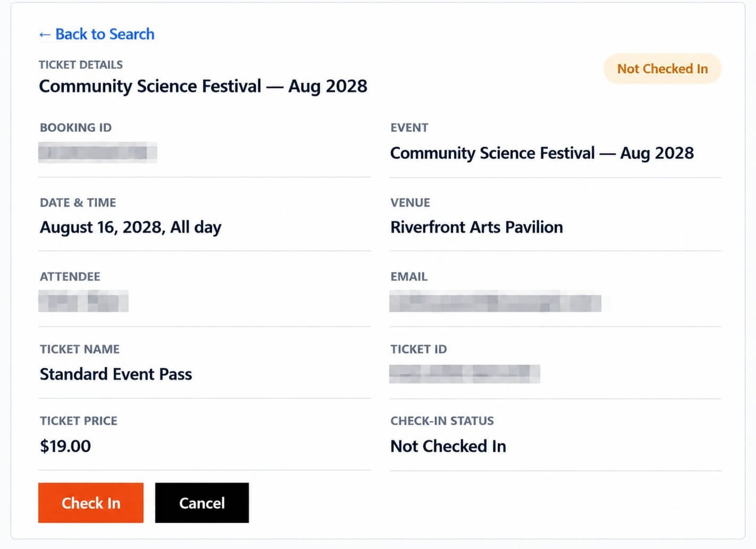Viewport: 756px width, 549px height.
Task: Click the BOOKING ID field label
Action: coord(76,128)
